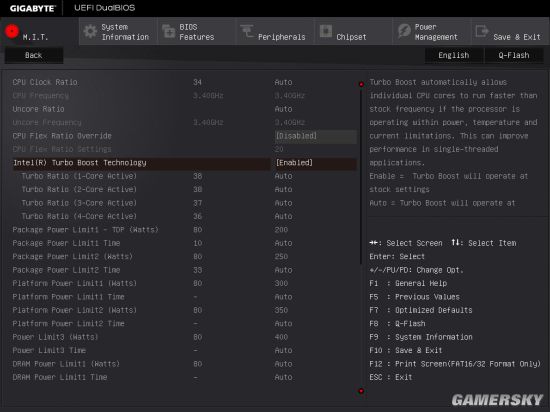The image size is (550, 412).
Task: Click the red M.I.T. tab icon
Action: pos(12,31)
